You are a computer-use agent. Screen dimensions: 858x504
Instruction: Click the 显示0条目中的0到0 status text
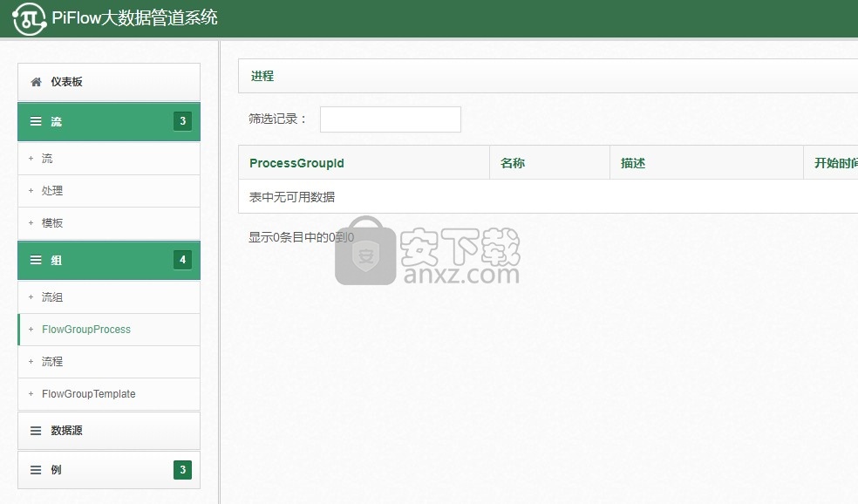pos(302,237)
